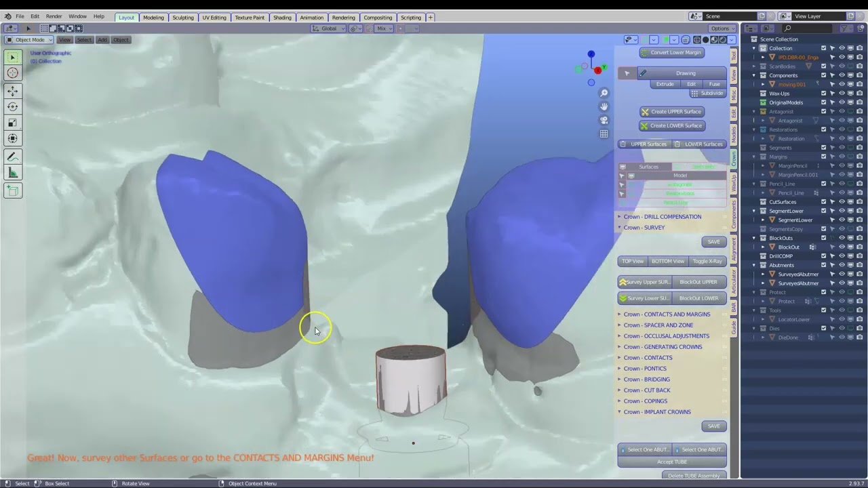The height and width of the screenshot is (488, 868).
Task: Click the trash icon on UPPER Surfaces
Action: point(623,144)
